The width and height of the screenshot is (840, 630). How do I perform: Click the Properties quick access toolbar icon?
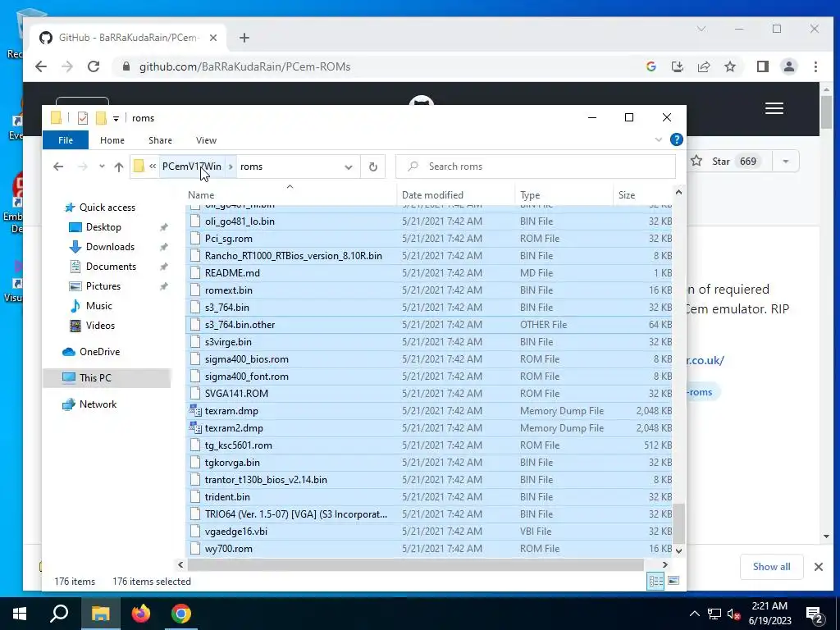(83, 118)
